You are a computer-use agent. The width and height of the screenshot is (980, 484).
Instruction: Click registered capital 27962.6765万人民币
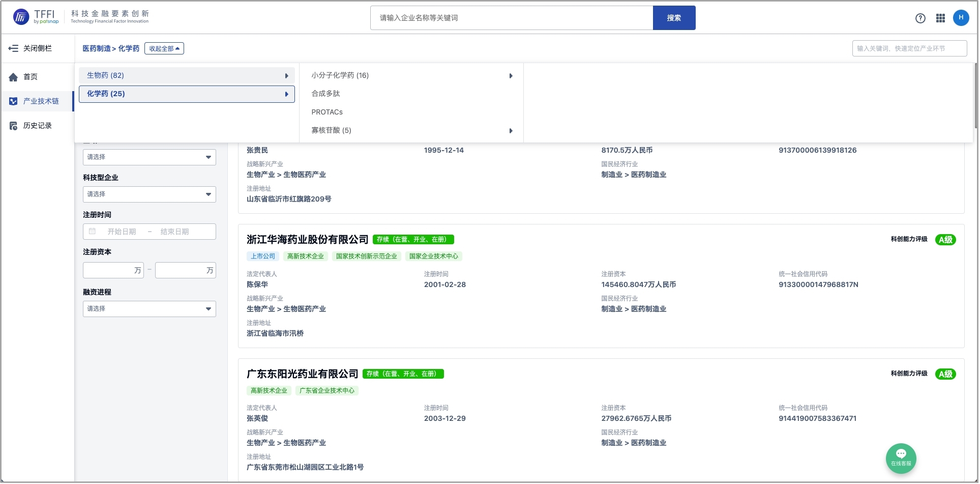(x=636, y=418)
